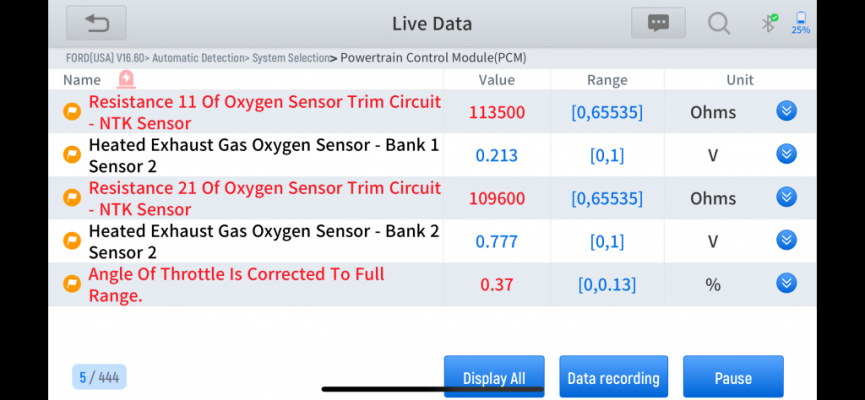The height and width of the screenshot is (400, 865).
Task: Tap orange flag icon for Bank 1 Sensor 2
Action: 72,155
